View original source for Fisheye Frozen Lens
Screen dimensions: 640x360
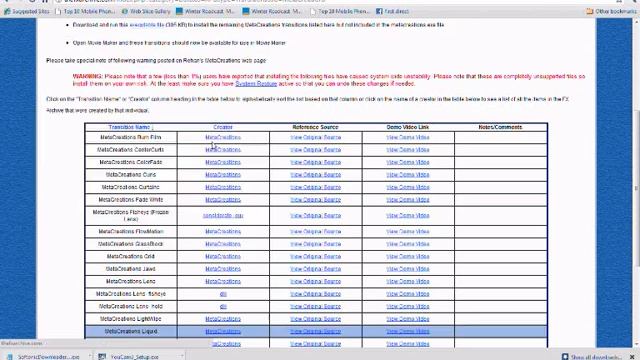[316, 216]
